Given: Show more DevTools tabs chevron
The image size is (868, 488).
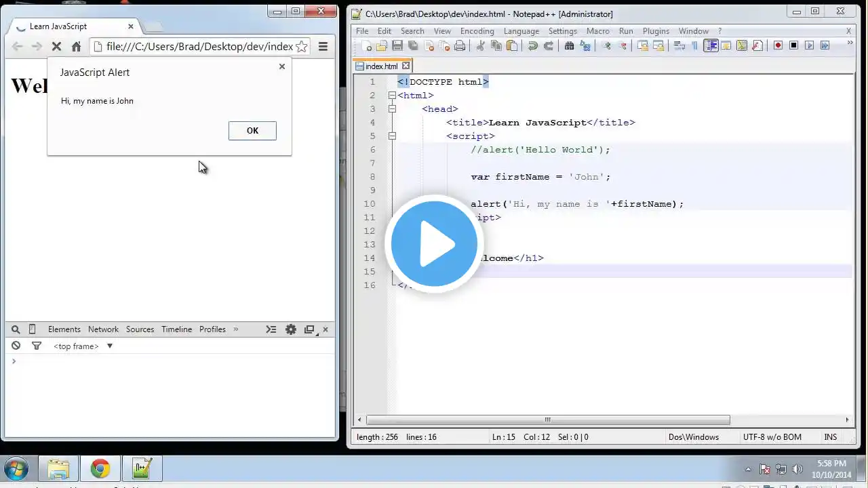Looking at the screenshot, I should tap(236, 329).
